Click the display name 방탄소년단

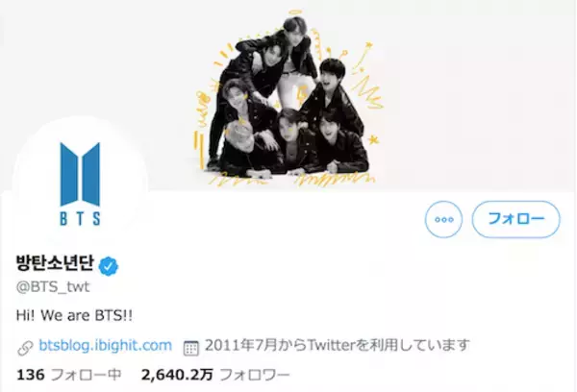click(55, 263)
